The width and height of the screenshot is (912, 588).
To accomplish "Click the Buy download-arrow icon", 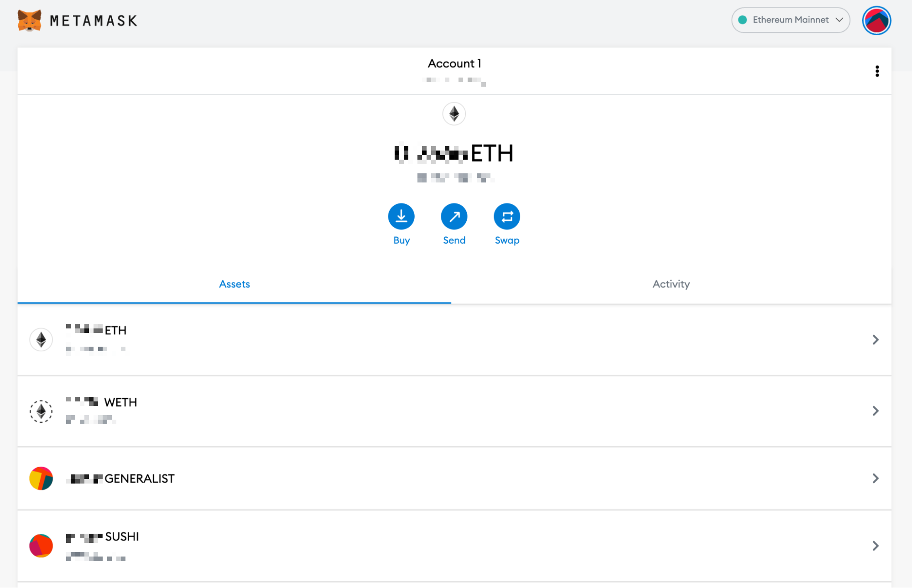I will pyautogui.click(x=401, y=216).
